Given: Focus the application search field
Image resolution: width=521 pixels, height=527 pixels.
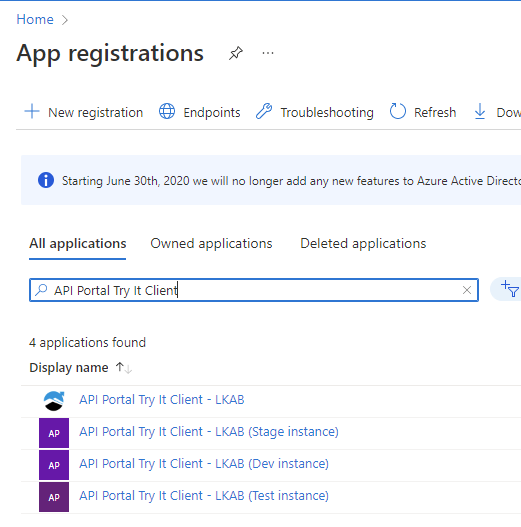Looking at the screenshot, I should [254, 290].
